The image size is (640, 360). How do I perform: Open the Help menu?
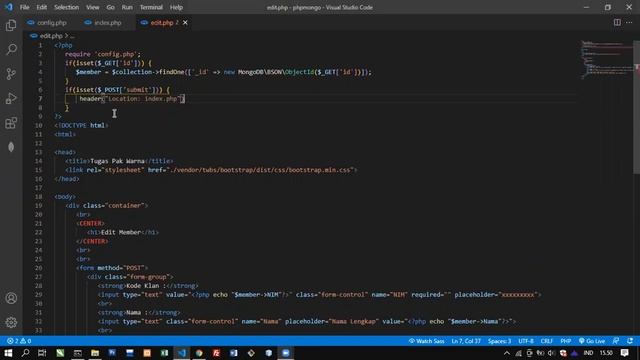point(176,7)
